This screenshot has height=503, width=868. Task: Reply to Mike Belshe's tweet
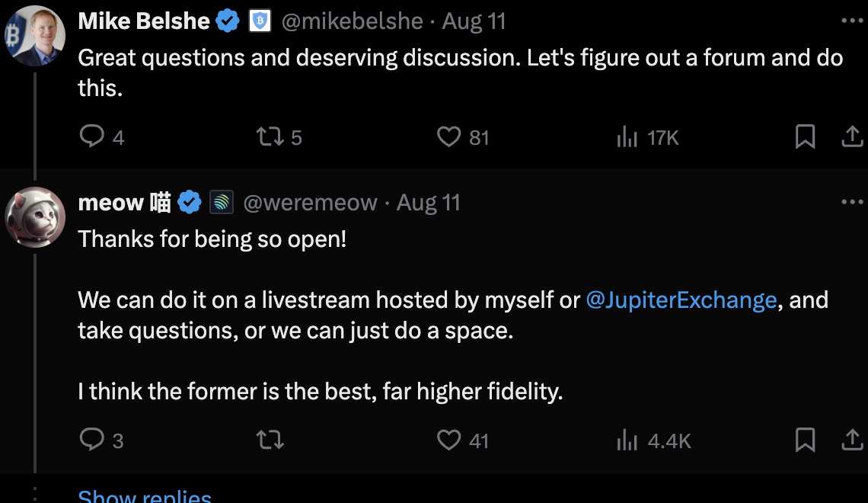pyautogui.click(x=92, y=137)
